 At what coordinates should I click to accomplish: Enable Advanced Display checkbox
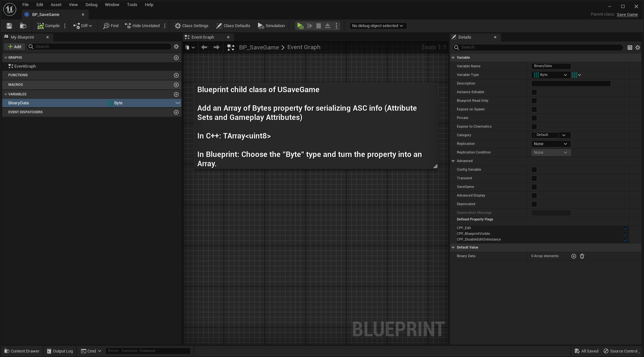point(534,196)
